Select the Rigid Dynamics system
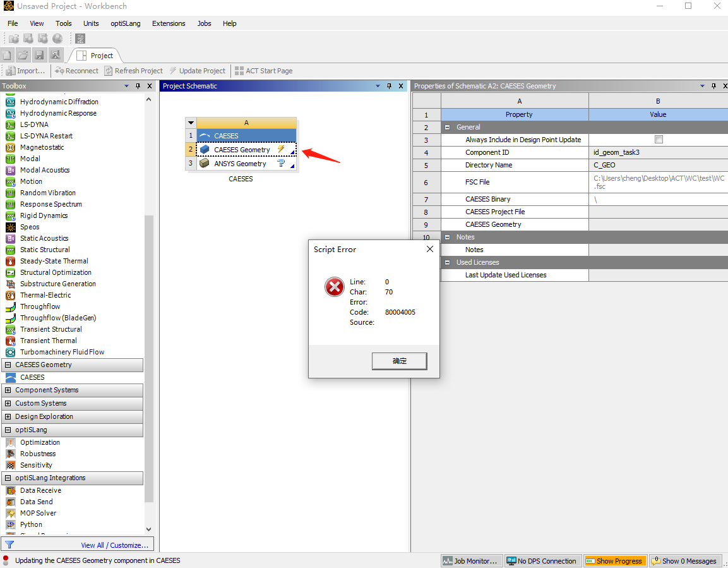Viewport: 728px width, 568px height. pos(44,215)
